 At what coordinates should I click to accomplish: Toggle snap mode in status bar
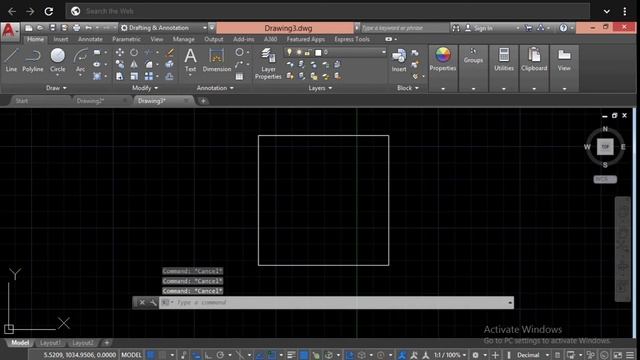163,355
